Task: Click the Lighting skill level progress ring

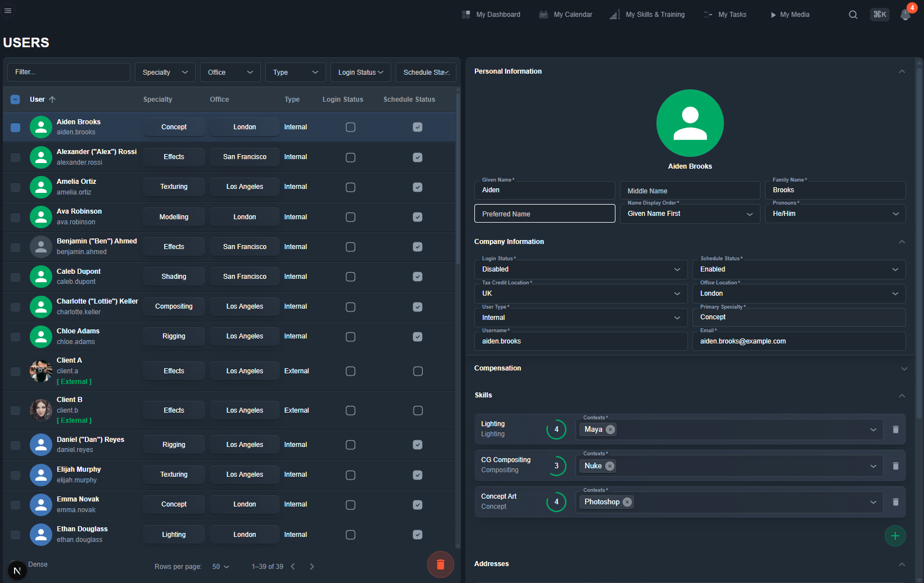Action: 556,429
